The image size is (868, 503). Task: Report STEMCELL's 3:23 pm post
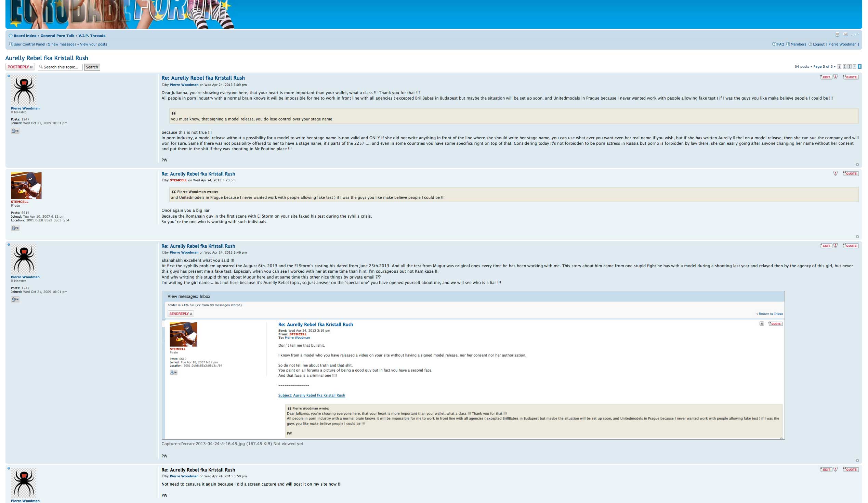(835, 173)
